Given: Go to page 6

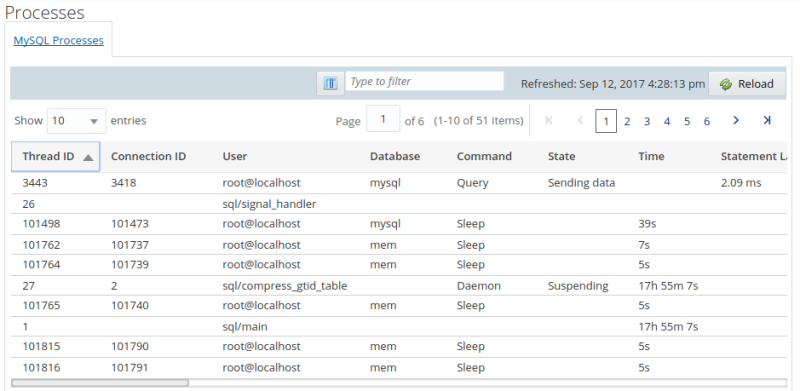Looking at the screenshot, I should click(707, 121).
